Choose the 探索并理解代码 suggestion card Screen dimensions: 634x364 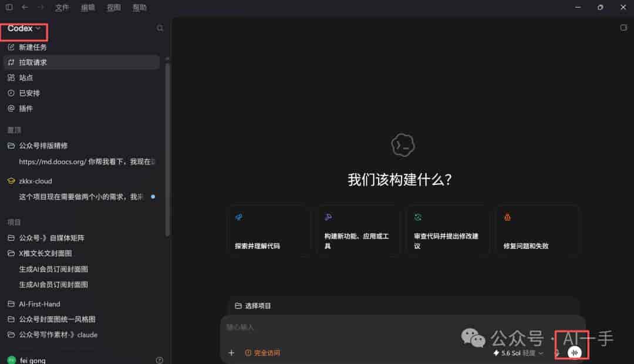[269, 231]
